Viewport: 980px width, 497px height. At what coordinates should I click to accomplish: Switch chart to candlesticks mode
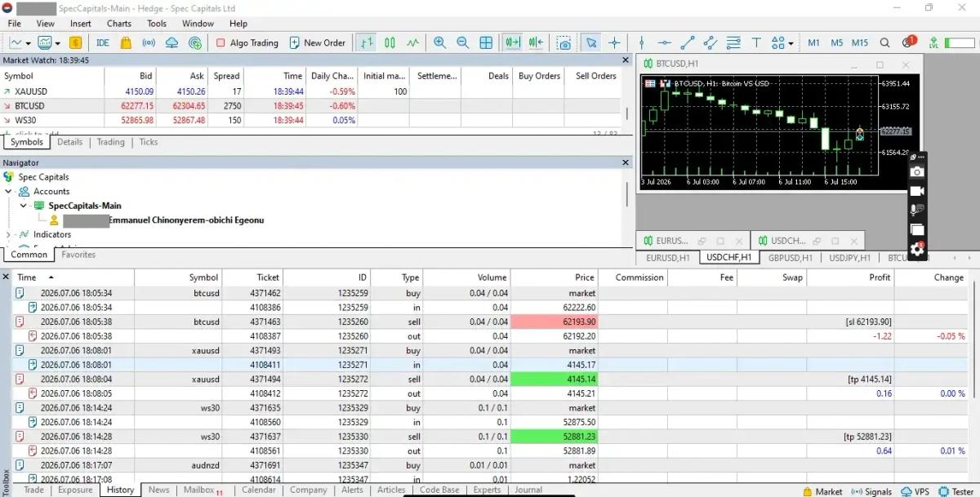tap(390, 42)
